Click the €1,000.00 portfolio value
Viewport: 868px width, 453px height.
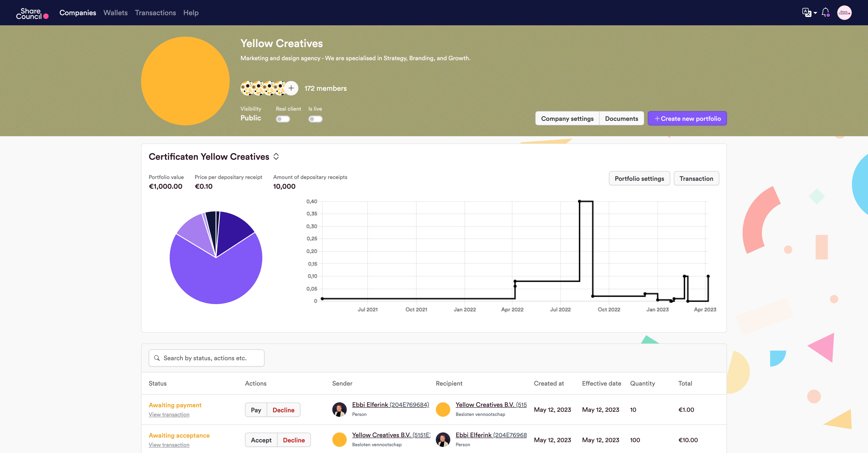pos(165,186)
